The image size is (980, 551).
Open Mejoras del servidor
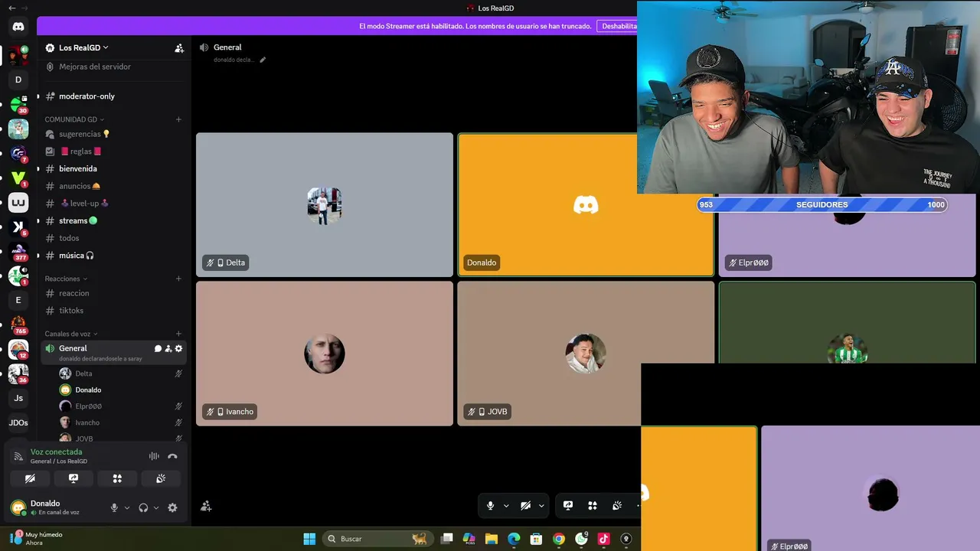[113, 67]
